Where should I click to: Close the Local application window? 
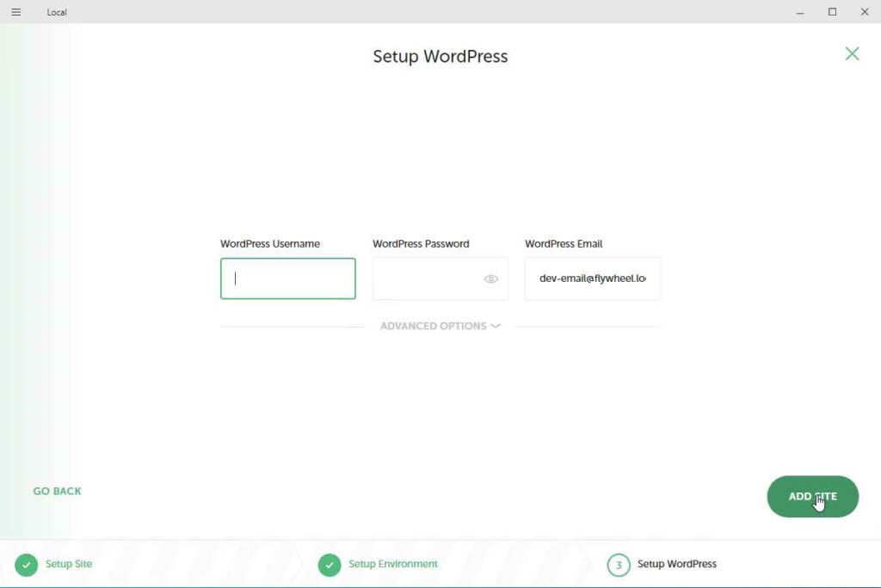coord(864,12)
